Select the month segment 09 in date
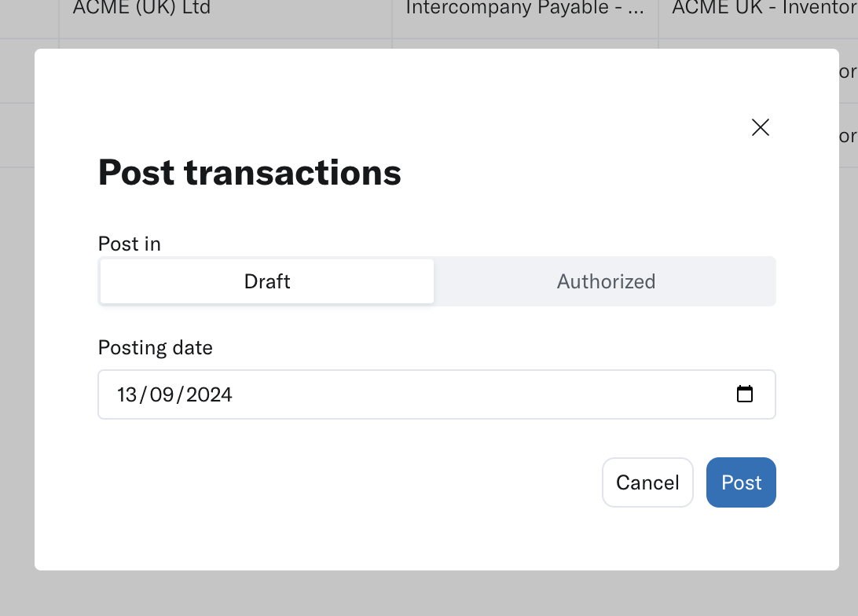Viewport: 858px width, 616px height. click(160, 394)
